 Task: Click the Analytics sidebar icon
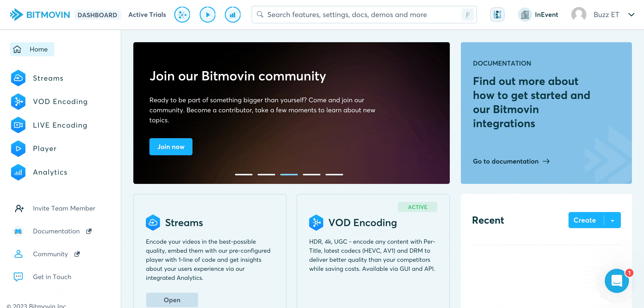click(18, 172)
